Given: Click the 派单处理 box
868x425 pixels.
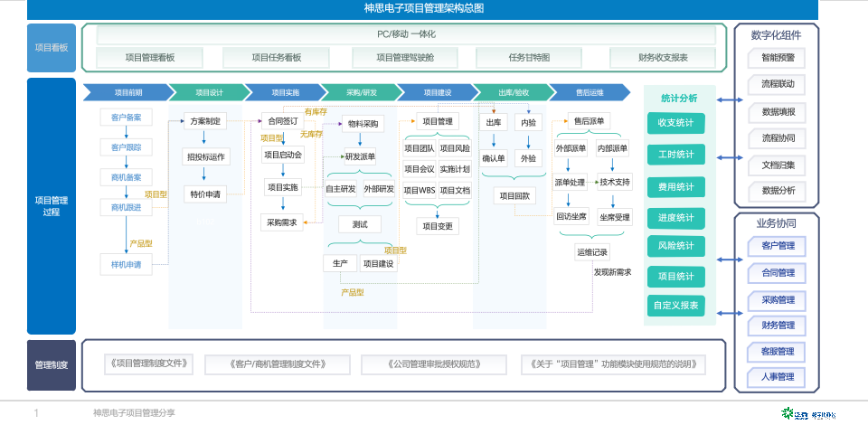Looking at the screenshot, I should (x=570, y=182).
